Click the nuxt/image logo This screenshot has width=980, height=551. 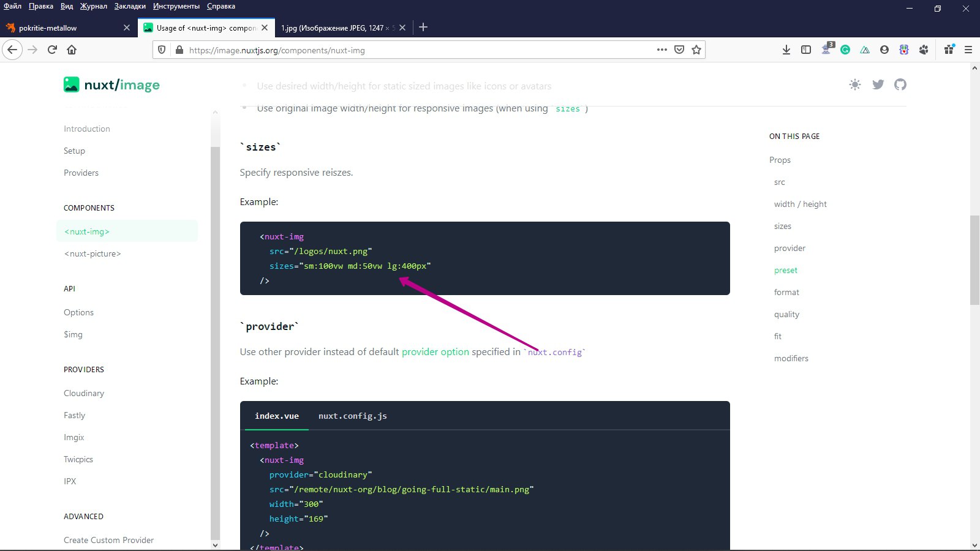click(111, 84)
